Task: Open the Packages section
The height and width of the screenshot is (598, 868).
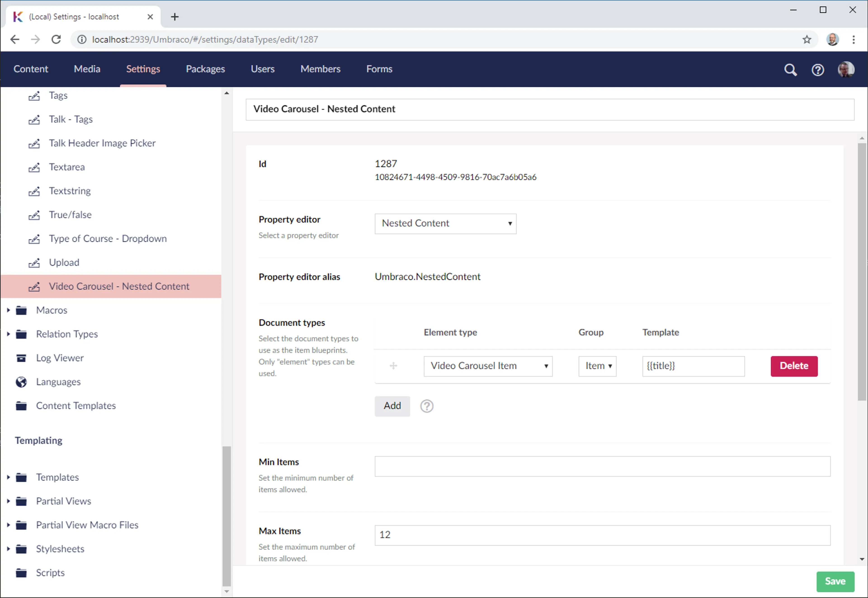Action: 205,69
